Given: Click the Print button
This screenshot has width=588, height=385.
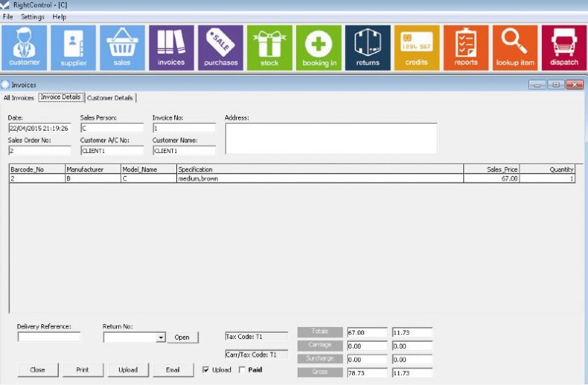Looking at the screenshot, I should 82,369.
